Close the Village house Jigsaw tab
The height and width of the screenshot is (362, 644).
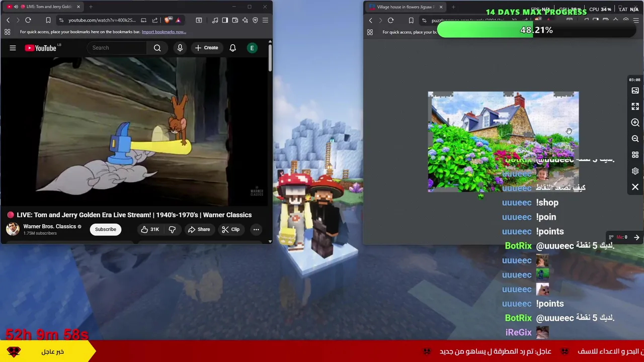[441, 7]
